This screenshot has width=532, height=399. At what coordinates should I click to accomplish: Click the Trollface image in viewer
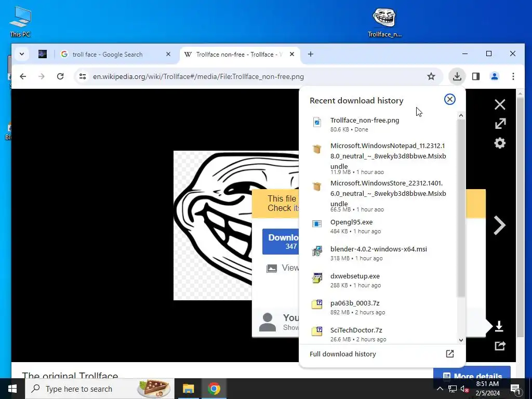(236, 225)
